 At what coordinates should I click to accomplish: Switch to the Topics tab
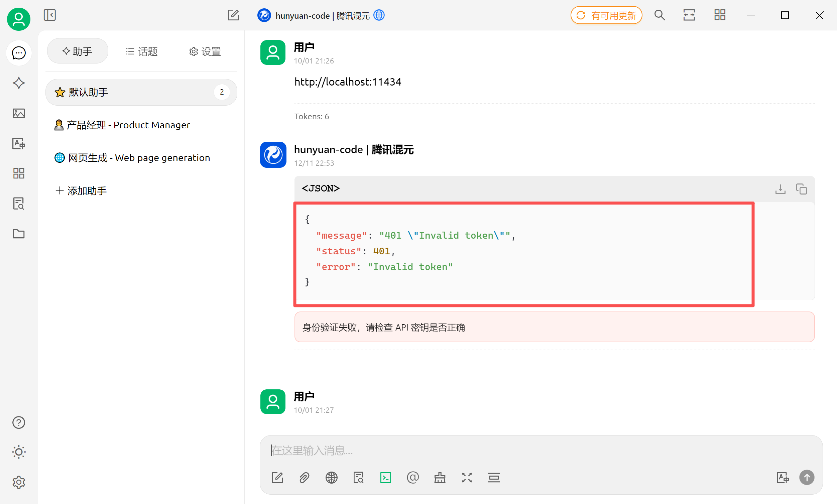(142, 51)
